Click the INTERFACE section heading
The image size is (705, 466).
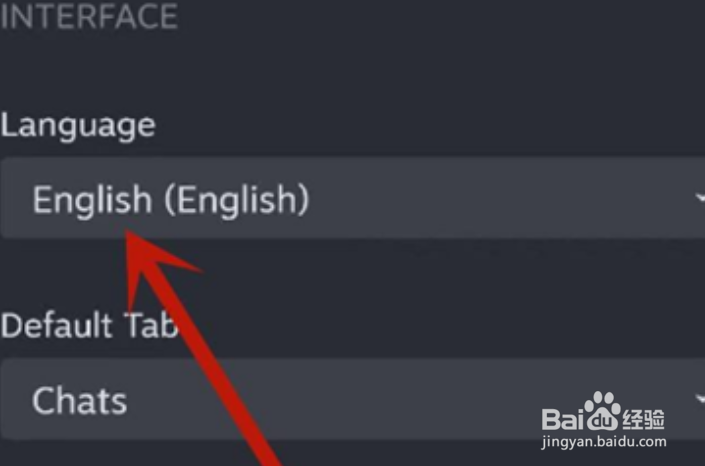point(89,17)
